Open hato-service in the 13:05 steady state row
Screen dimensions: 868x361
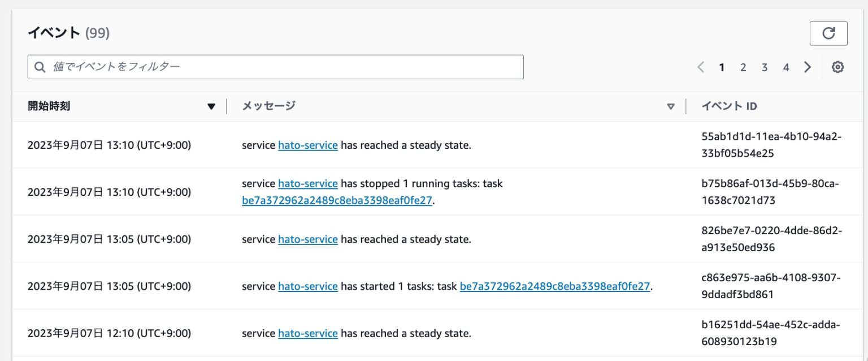tap(308, 239)
